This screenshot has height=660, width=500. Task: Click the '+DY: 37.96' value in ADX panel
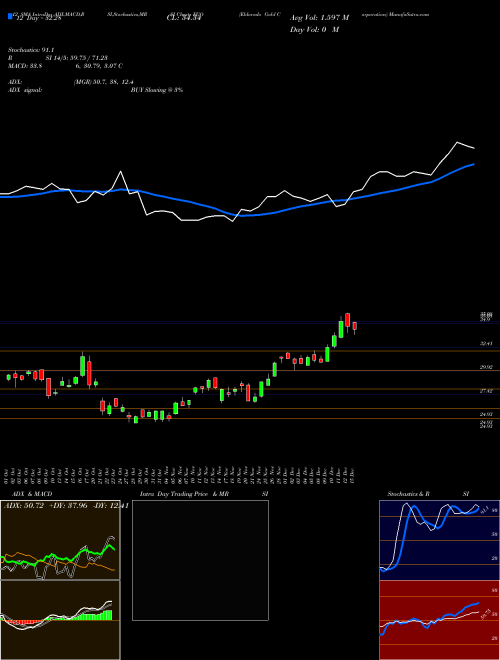click(68, 506)
